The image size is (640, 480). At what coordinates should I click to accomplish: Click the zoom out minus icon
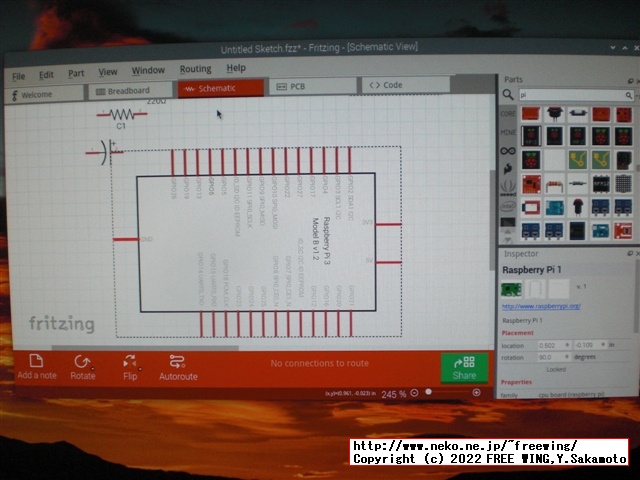point(416,393)
